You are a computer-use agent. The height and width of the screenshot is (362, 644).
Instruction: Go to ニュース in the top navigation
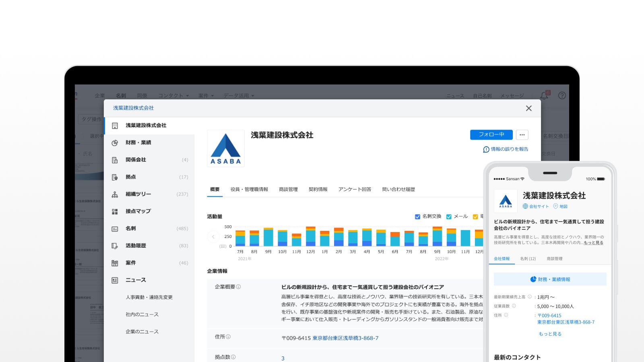tap(455, 96)
